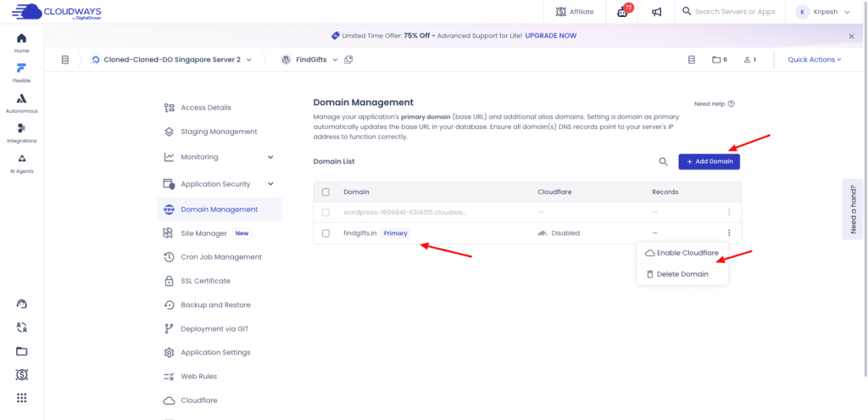
Task: Click the projects folder icon showing 0
Action: click(719, 59)
